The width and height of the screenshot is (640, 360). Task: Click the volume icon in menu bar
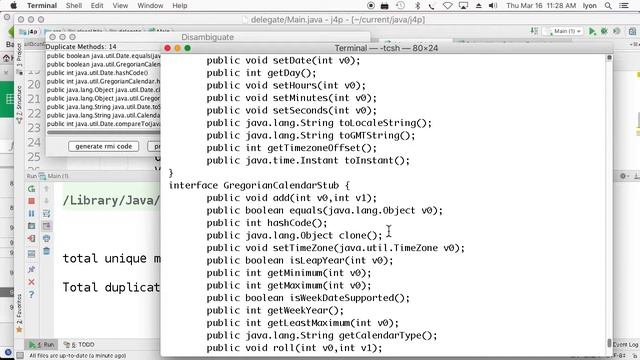pos(493,6)
